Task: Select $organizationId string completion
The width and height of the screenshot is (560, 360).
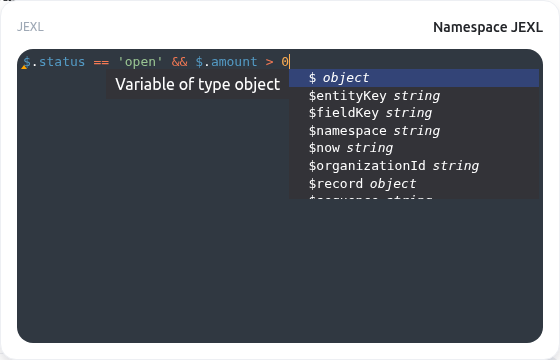Action: pyautogui.click(x=414, y=166)
